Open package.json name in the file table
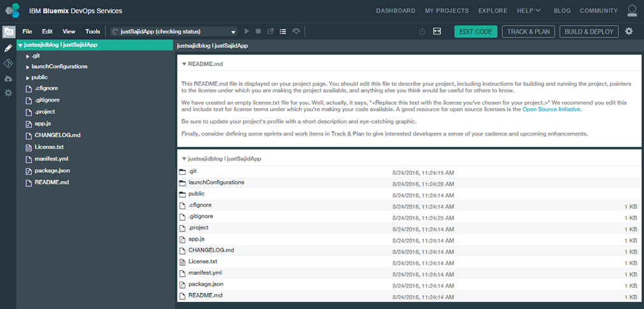644x309 pixels. tap(206, 284)
